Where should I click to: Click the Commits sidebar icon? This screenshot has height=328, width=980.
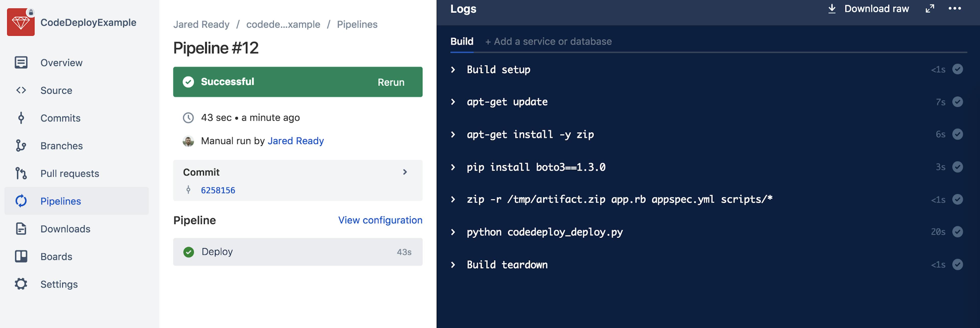pos(21,118)
